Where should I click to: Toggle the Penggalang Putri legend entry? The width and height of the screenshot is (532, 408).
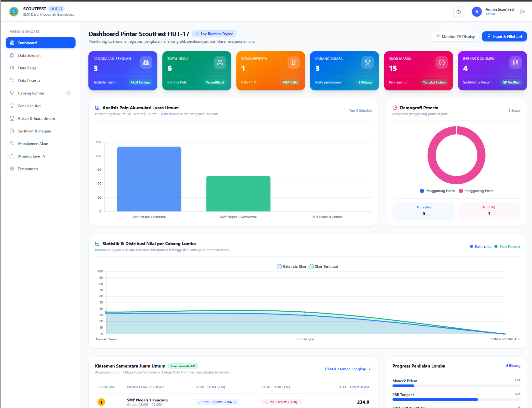(476, 191)
